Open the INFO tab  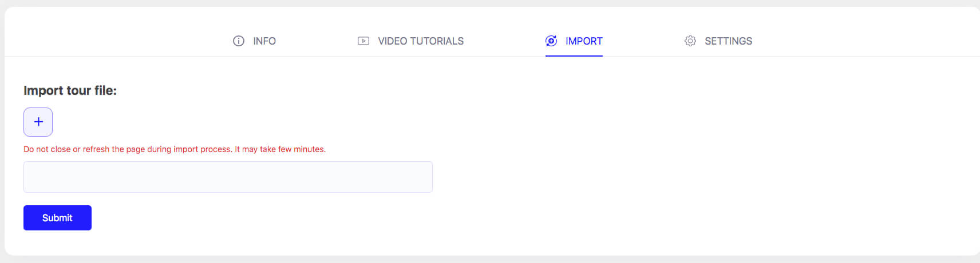pyautogui.click(x=254, y=41)
